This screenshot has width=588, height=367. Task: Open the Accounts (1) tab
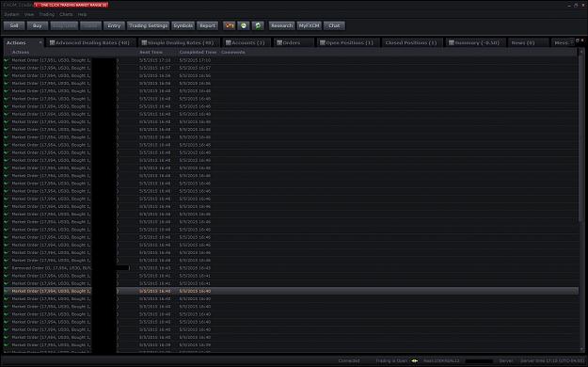click(246, 42)
